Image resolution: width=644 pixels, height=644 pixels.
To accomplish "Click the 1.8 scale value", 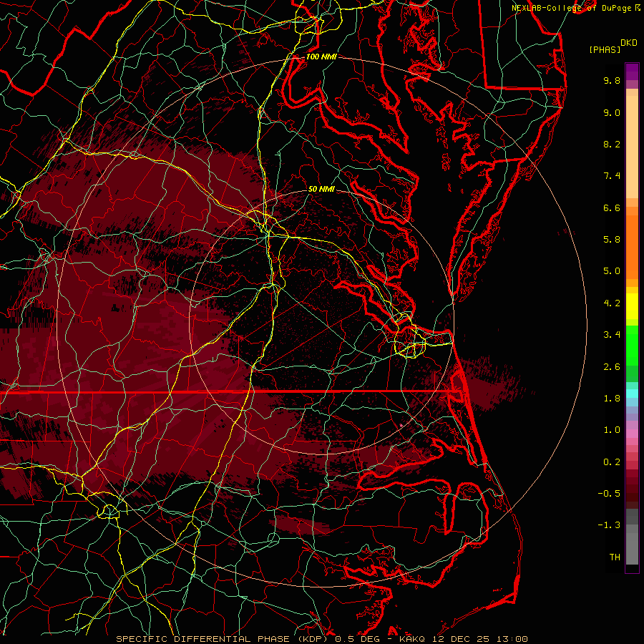I will (x=612, y=399).
